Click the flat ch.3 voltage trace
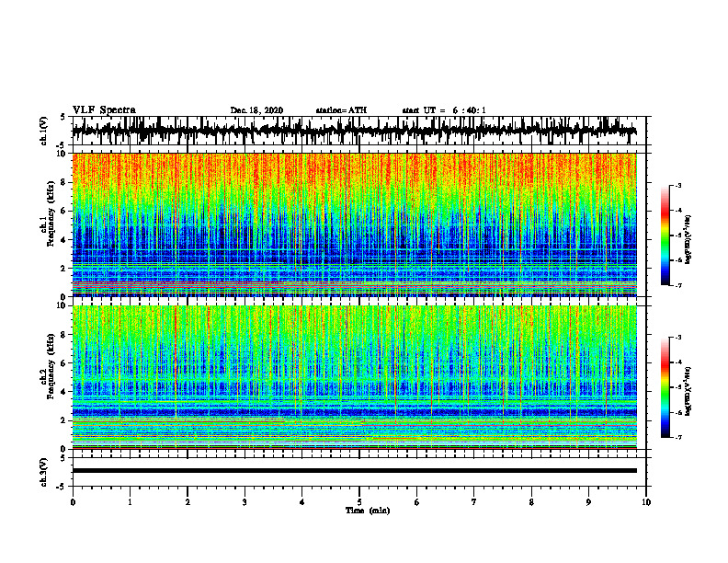 [x=354, y=471]
